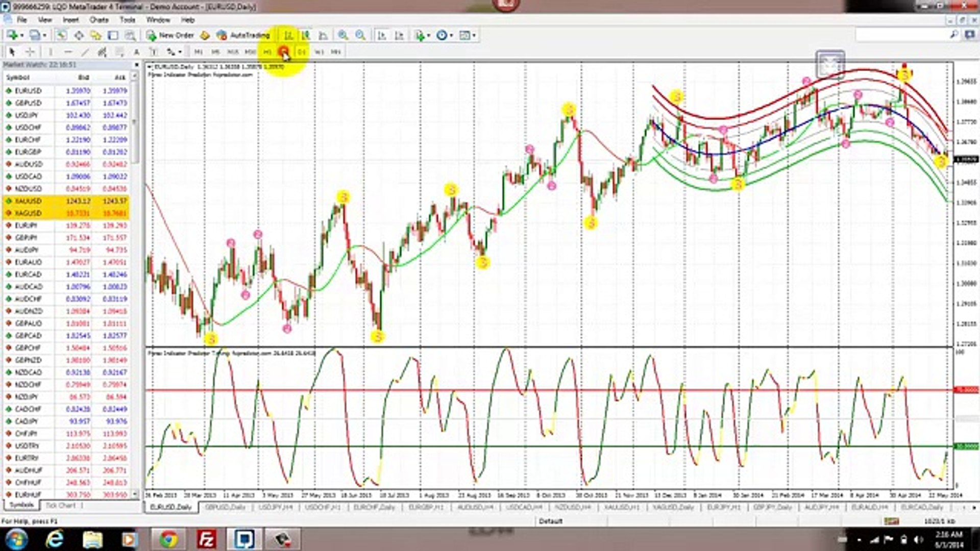
Task: Zoom out on the chart
Action: tap(360, 35)
